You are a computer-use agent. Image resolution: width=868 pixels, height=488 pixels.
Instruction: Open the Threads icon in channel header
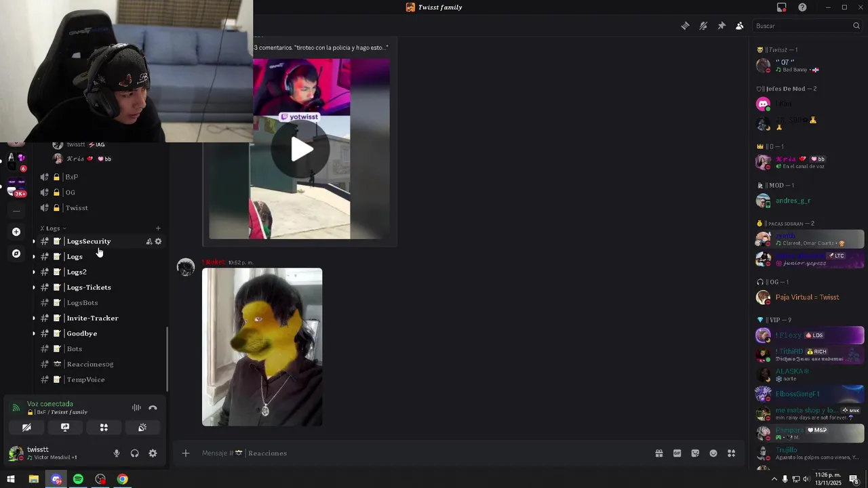coord(685,26)
